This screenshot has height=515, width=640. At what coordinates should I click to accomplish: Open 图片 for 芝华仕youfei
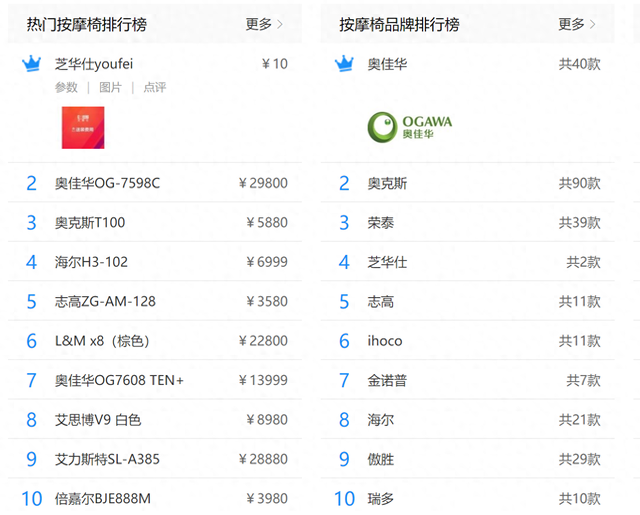110,87
